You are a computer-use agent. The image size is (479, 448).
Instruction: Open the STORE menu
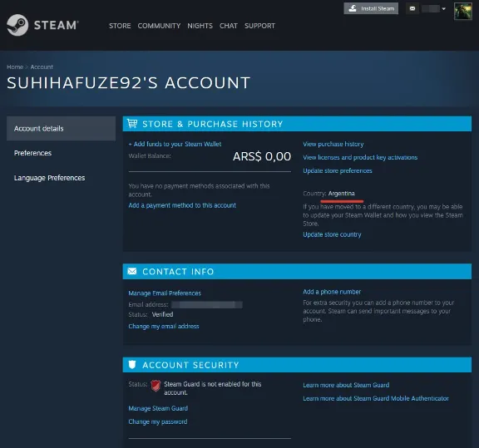coord(120,26)
